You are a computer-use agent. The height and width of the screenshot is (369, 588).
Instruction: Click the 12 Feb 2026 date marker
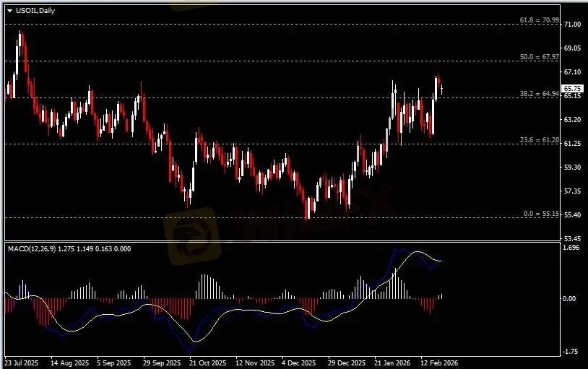[x=437, y=363]
